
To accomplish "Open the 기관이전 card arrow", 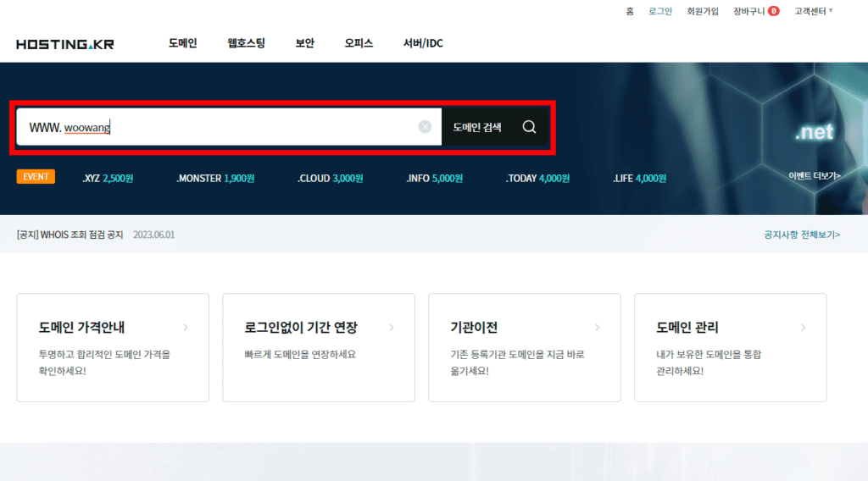I will point(598,327).
